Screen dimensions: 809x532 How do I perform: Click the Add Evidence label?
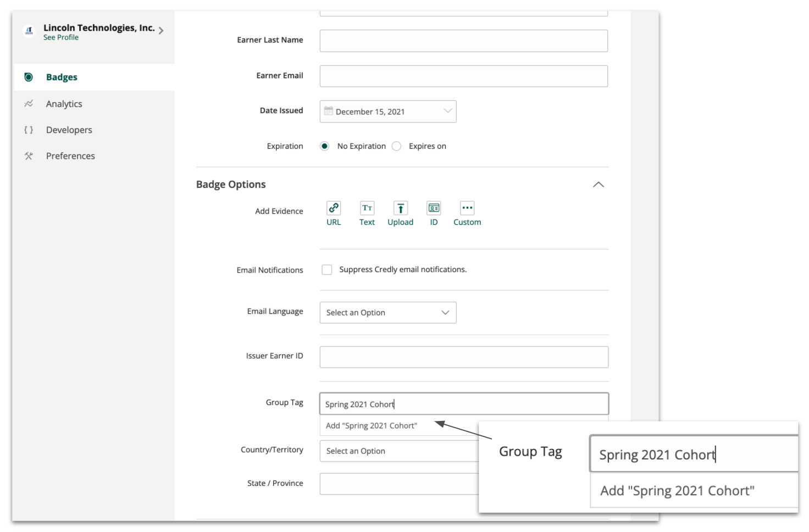pos(279,211)
